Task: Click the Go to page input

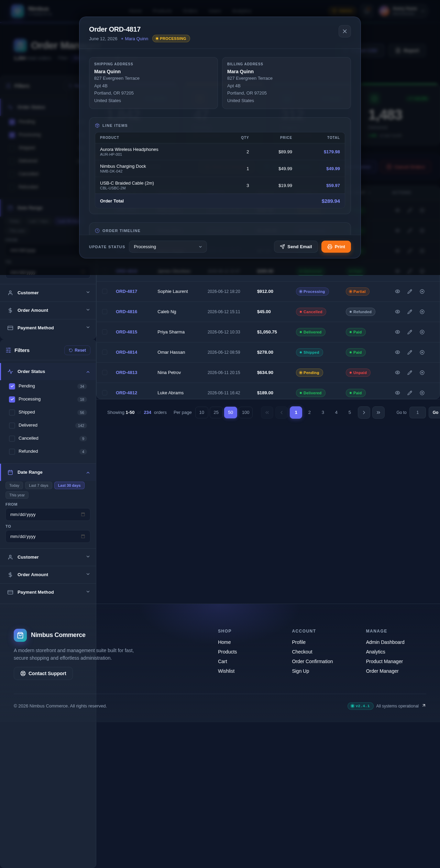Action: pos(418,413)
